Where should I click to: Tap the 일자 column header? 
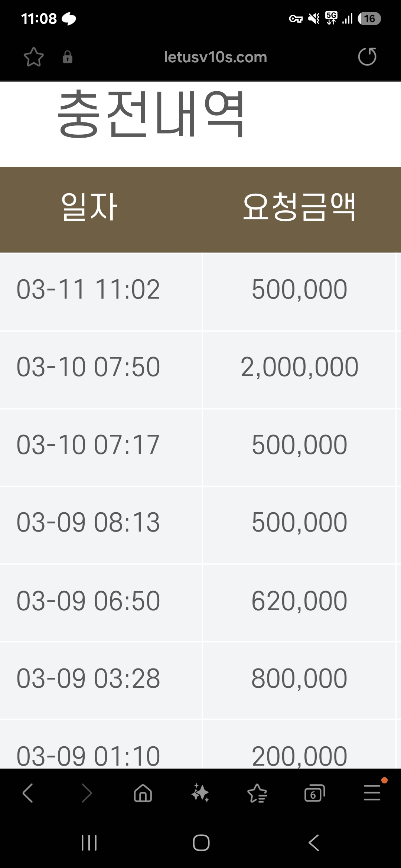[x=89, y=208]
